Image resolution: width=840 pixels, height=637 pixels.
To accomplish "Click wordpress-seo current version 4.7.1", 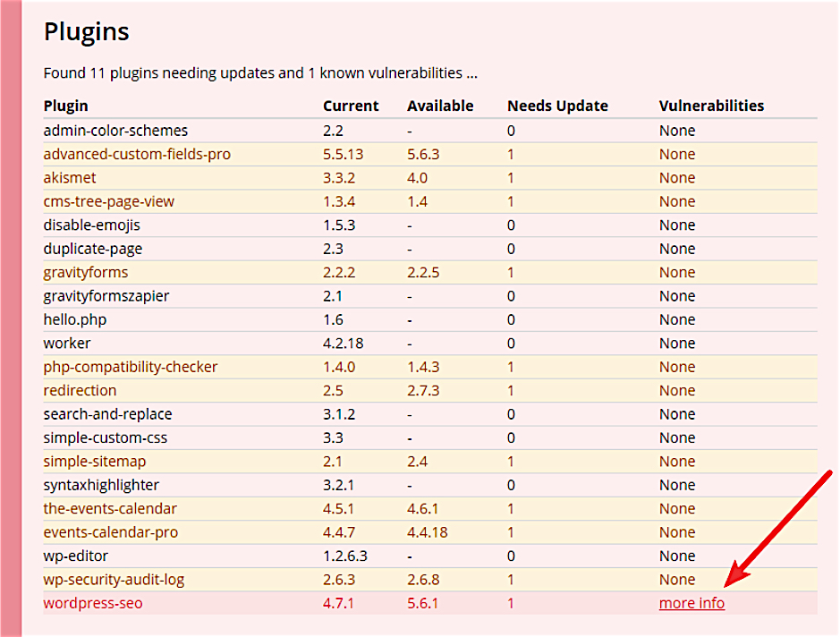I will [338, 603].
